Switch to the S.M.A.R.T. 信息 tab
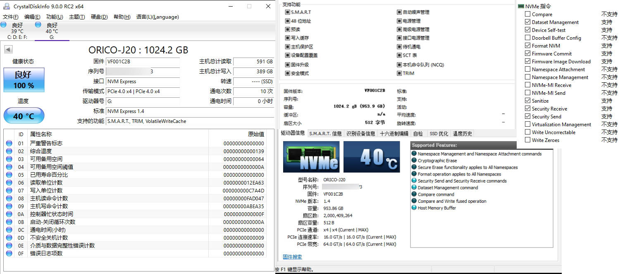Viewport: 644px width, 274px height. (325, 133)
